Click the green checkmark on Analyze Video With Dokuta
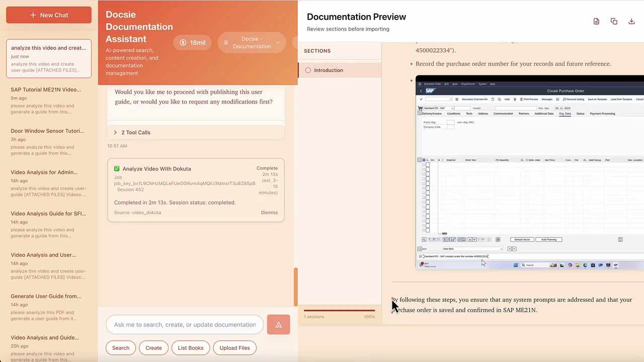Screen dimensions: 644x362 (x=117, y=168)
